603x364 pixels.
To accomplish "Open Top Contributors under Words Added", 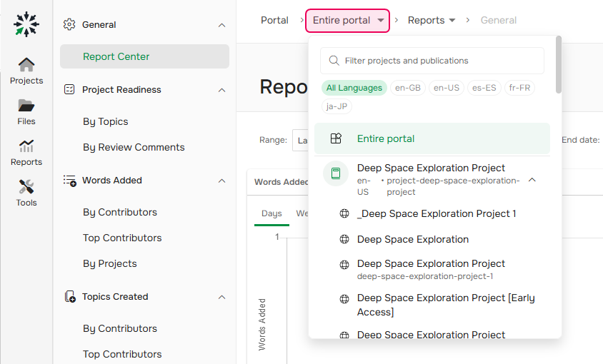I will click(x=122, y=238).
